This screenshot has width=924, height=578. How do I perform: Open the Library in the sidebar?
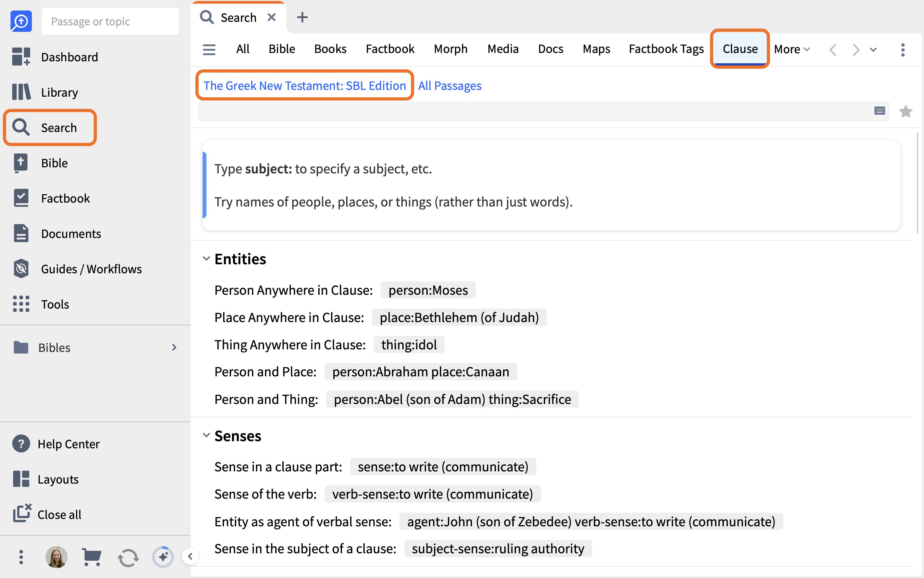[45, 92]
